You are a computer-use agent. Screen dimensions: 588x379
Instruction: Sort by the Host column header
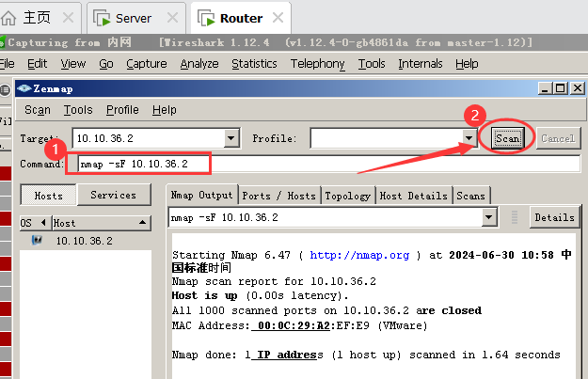tap(102, 223)
